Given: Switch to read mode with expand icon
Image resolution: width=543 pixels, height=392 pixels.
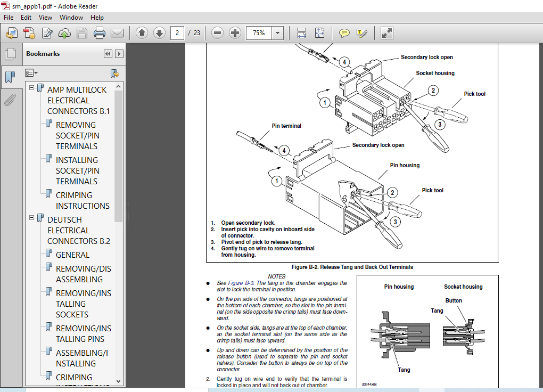Looking at the screenshot, I should point(386,33).
